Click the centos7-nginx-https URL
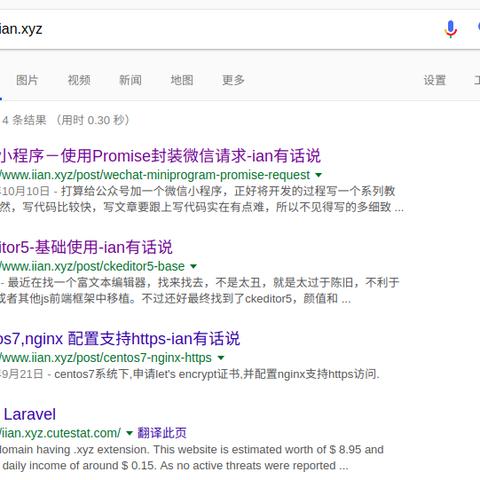The width and height of the screenshot is (480, 480). pos(106,358)
